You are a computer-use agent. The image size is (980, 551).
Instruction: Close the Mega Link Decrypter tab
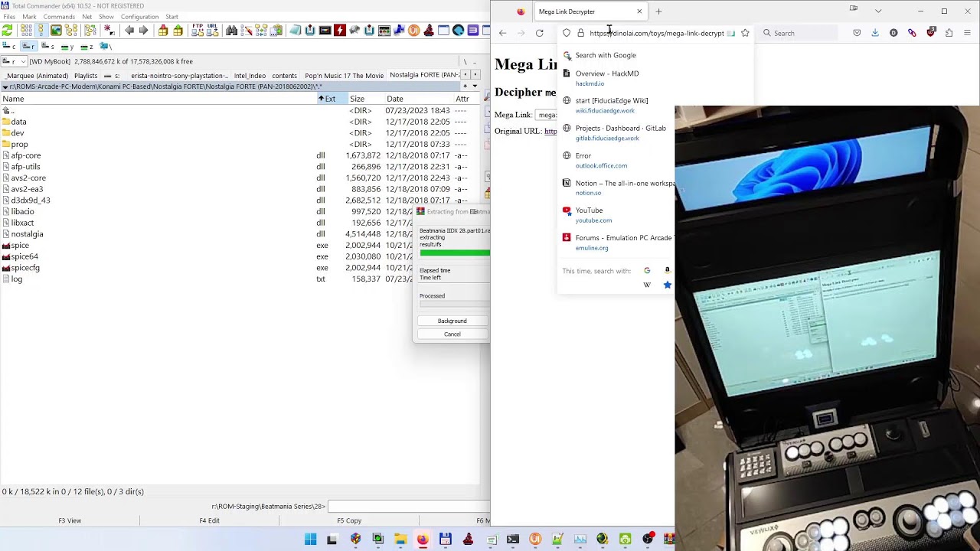[x=639, y=11]
